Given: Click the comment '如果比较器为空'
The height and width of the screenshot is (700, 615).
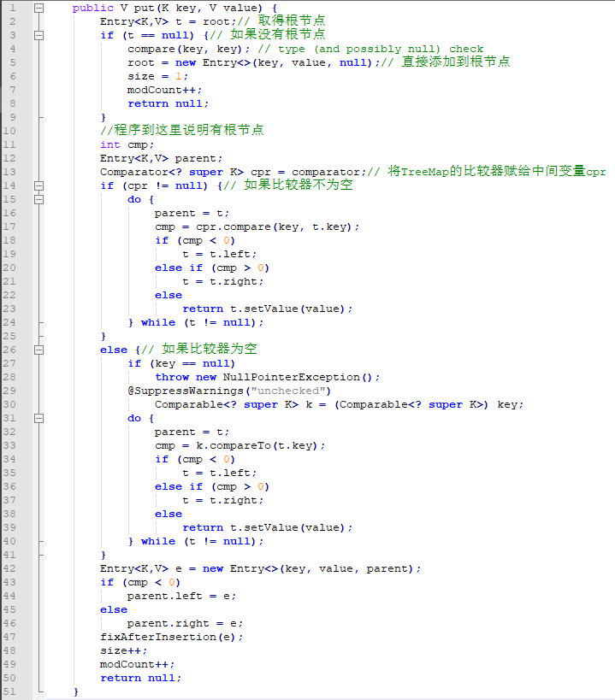Looking at the screenshot, I should [210, 349].
